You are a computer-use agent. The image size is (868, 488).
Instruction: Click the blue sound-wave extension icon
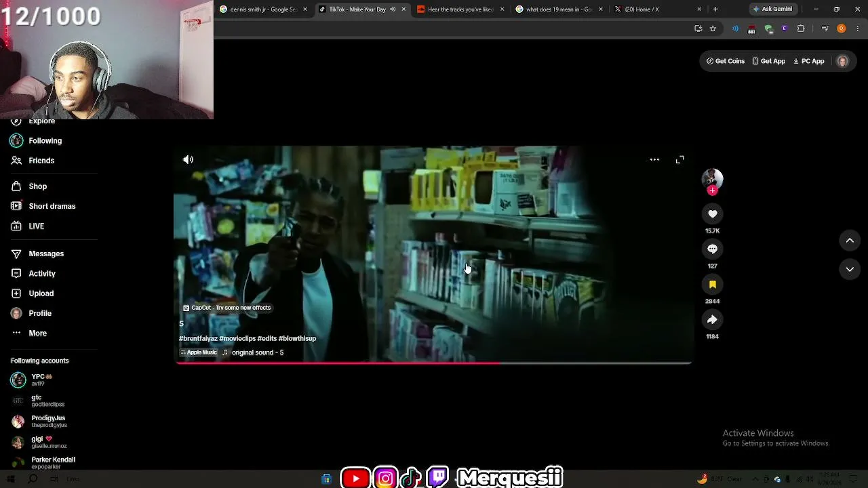735,28
